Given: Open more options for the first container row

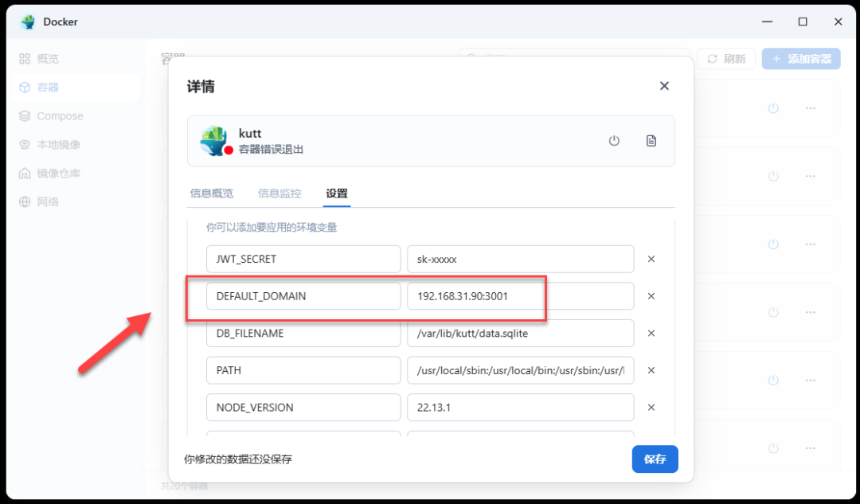Looking at the screenshot, I should click(811, 107).
